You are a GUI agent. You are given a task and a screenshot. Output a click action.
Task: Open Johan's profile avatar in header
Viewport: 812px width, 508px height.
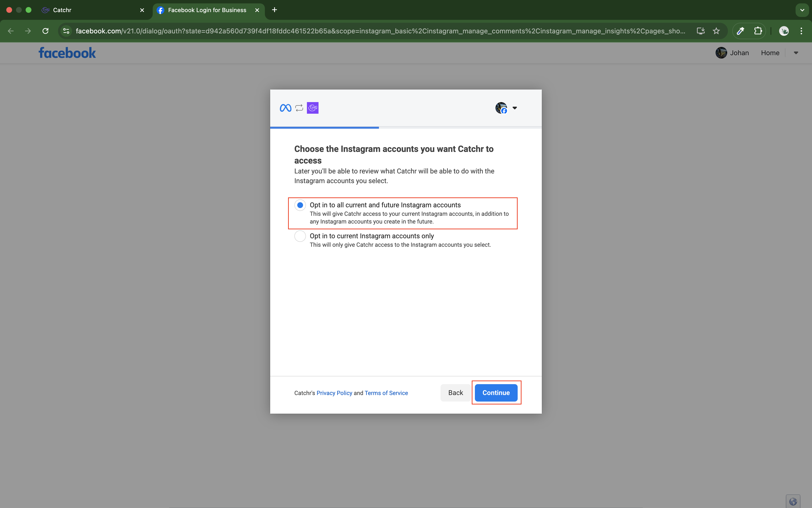coord(721,53)
